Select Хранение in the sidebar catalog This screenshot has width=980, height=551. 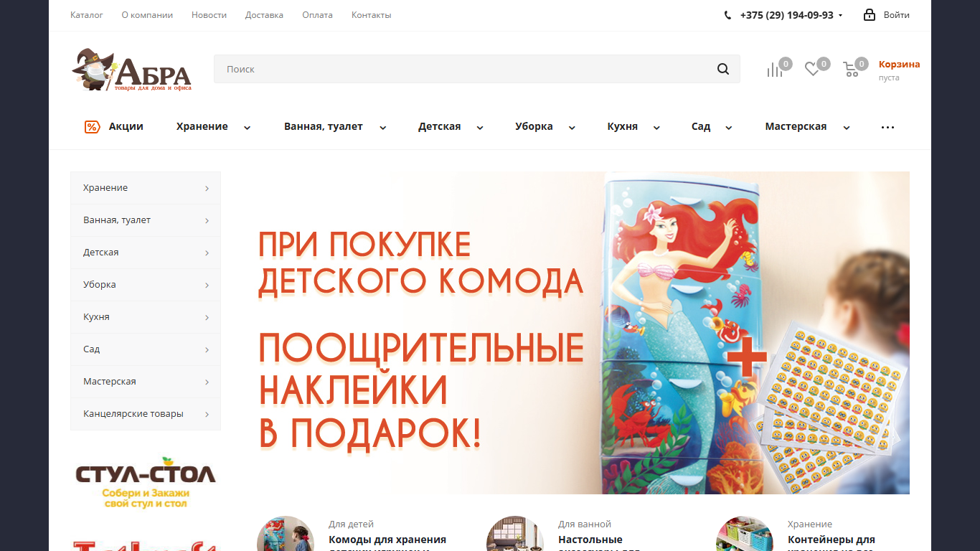(x=146, y=188)
